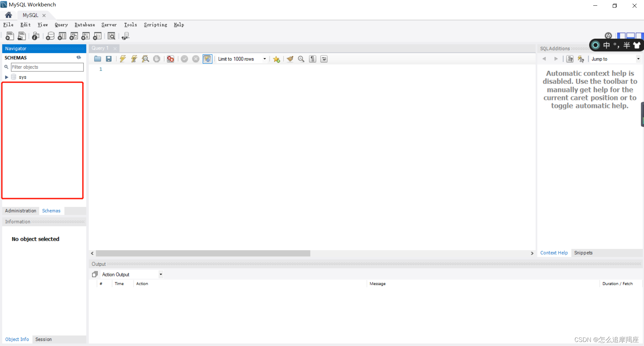The height and width of the screenshot is (346, 644).
Task: Open the Help menu
Action: coord(179,25)
